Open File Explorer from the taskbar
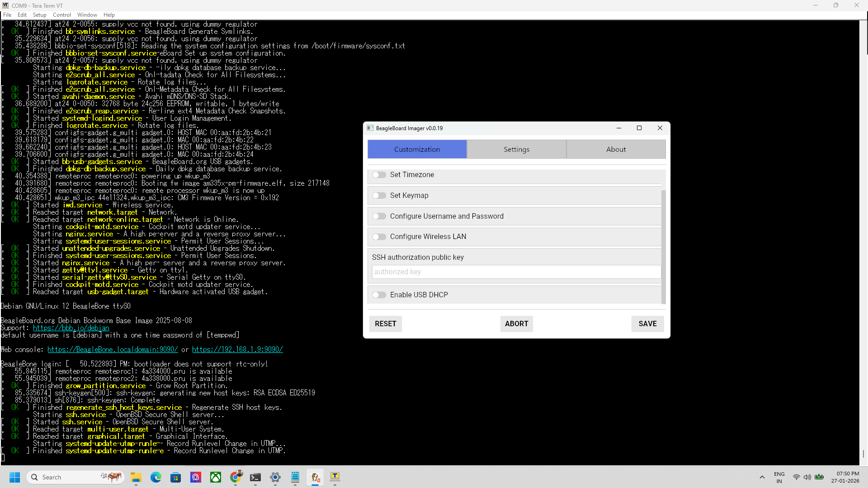868x488 pixels. tap(136, 477)
